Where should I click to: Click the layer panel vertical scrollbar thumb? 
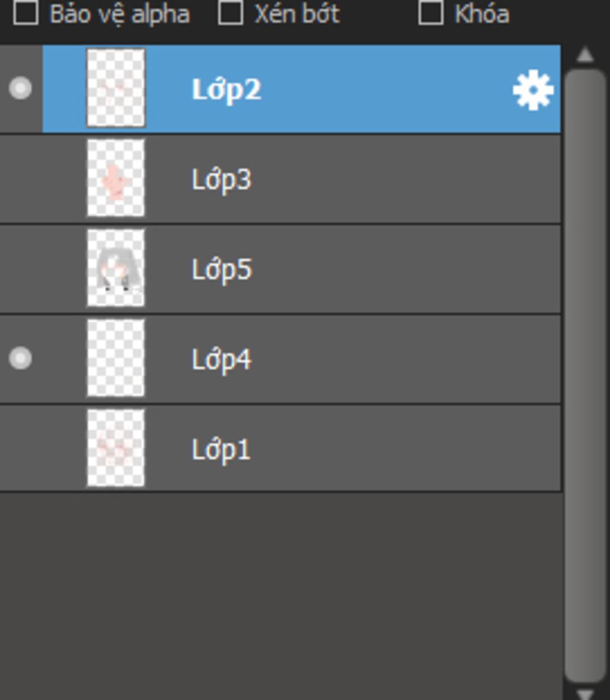[585, 375]
